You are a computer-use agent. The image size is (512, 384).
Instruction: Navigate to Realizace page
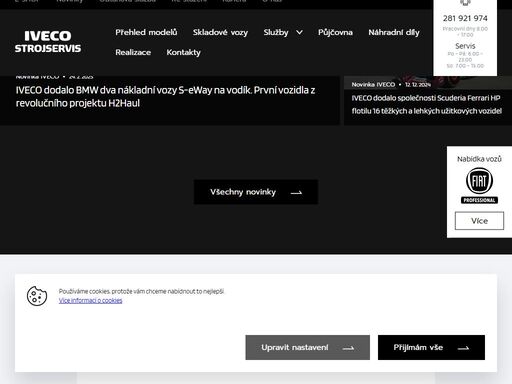(133, 52)
